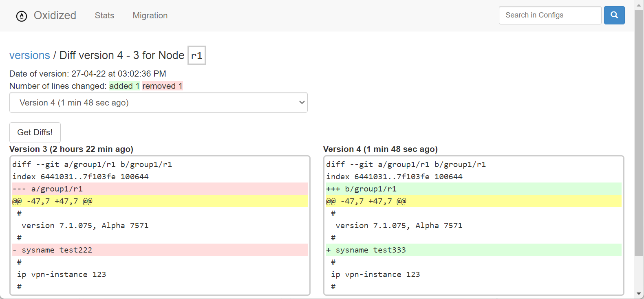
Task: Expand the Version 4 dropdown selector
Action: tap(158, 103)
